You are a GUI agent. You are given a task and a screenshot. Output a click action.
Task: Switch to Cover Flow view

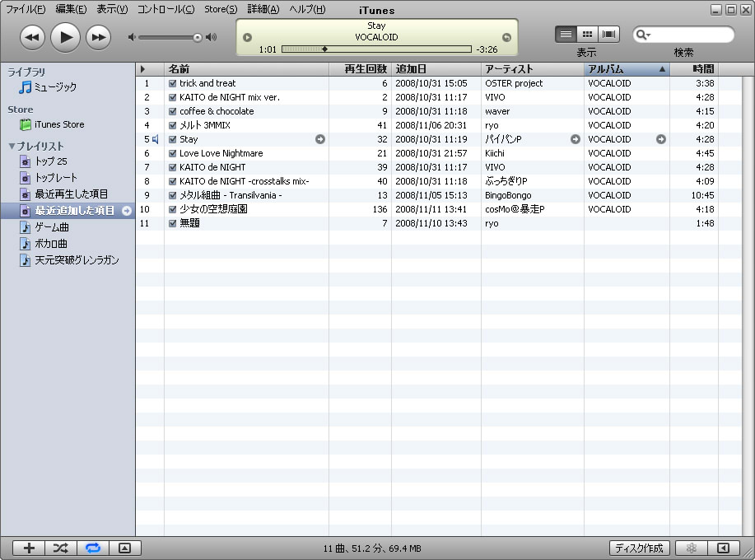[x=608, y=35]
